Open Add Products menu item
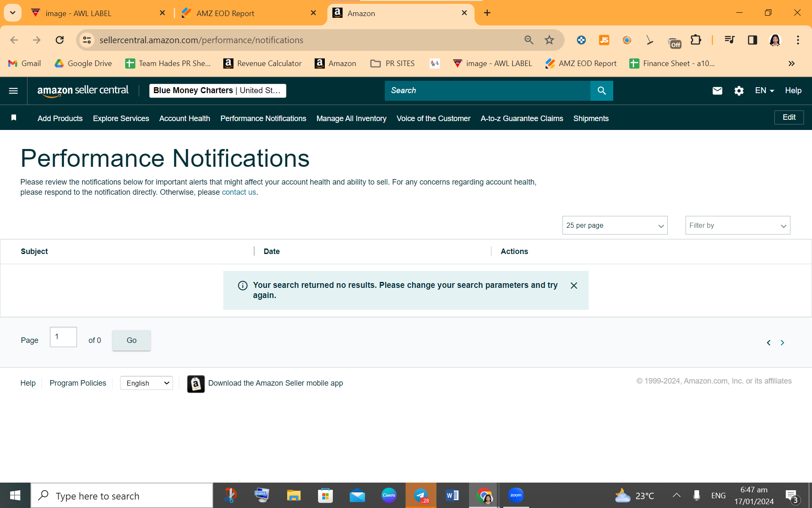This screenshot has height=508, width=812. click(x=60, y=119)
